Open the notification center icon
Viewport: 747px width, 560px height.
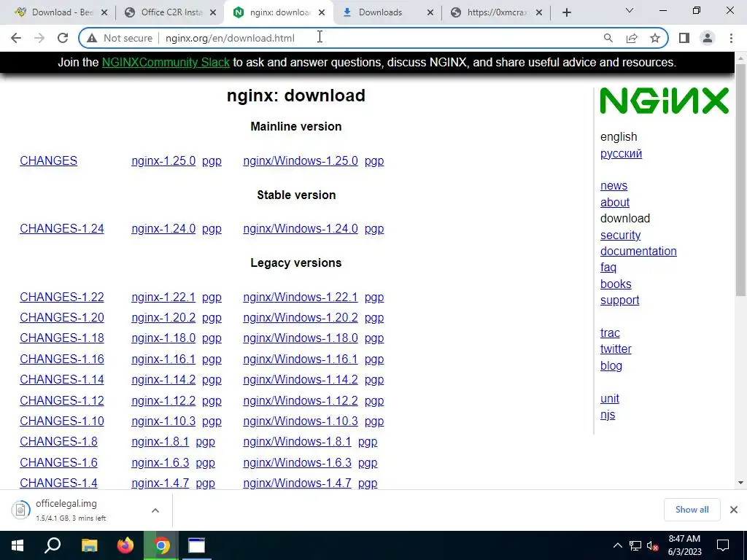(723, 545)
